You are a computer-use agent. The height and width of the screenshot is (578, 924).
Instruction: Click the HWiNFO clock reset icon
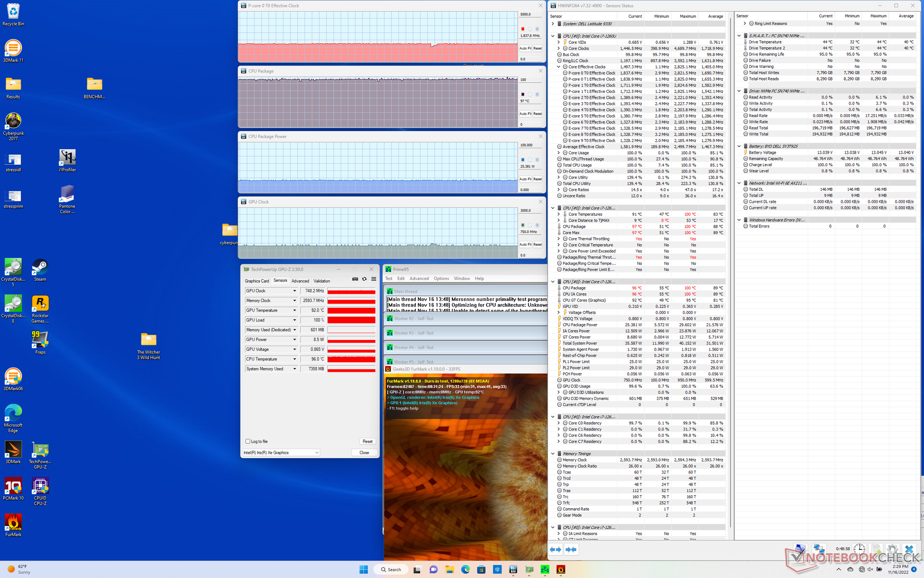coord(860,550)
